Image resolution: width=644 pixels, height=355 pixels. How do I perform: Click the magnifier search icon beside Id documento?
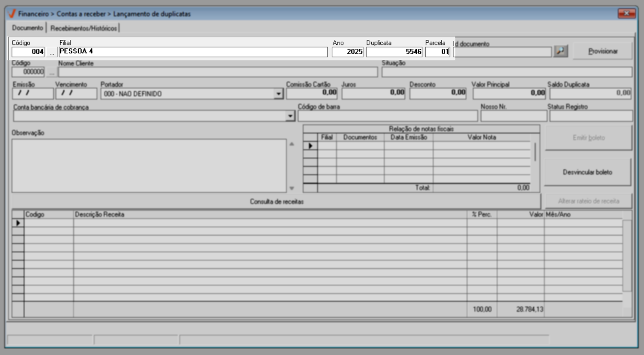[x=561, y=52]
